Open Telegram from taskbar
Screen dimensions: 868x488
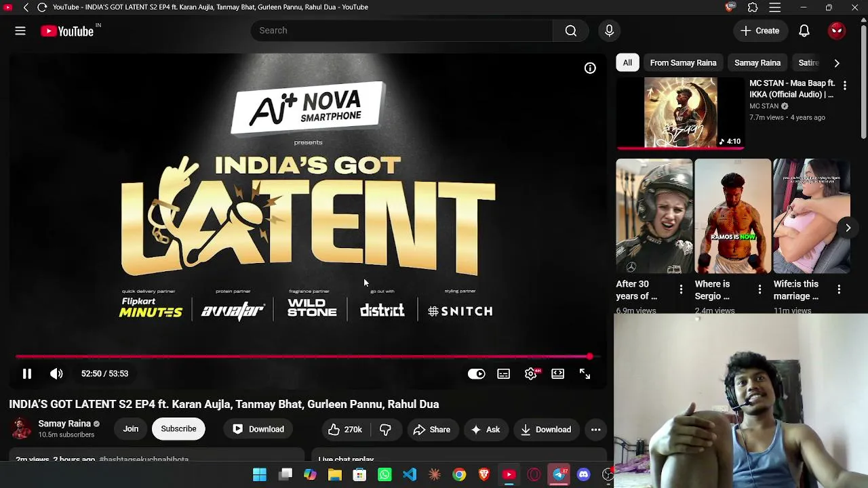pos(559,474)
